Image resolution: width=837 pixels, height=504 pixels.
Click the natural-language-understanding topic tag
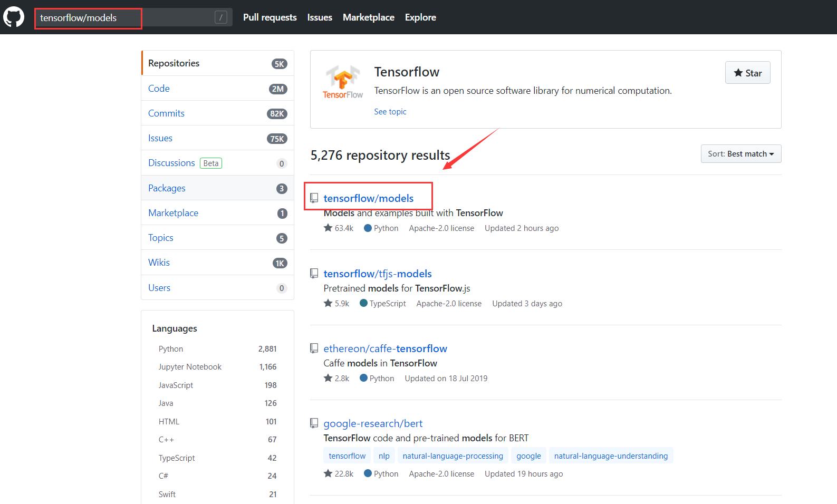(611, 456)
